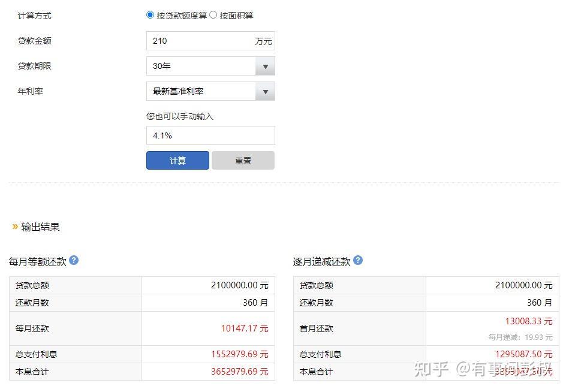Click the manual rate field showing 4.1%
The image size is (566, 392).
click(x=210, y=135)
